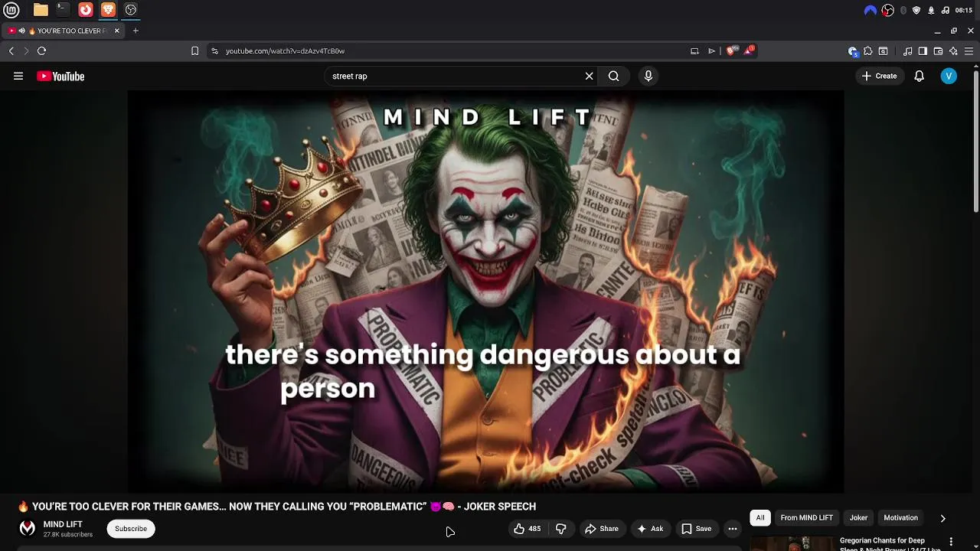Subscribe to MIND LIFT channel

coord(131,529)
